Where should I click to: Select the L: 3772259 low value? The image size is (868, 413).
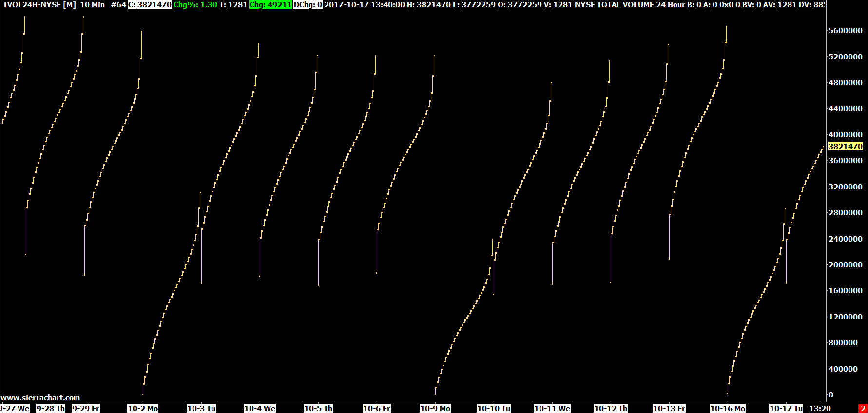[x=474, y=5]
